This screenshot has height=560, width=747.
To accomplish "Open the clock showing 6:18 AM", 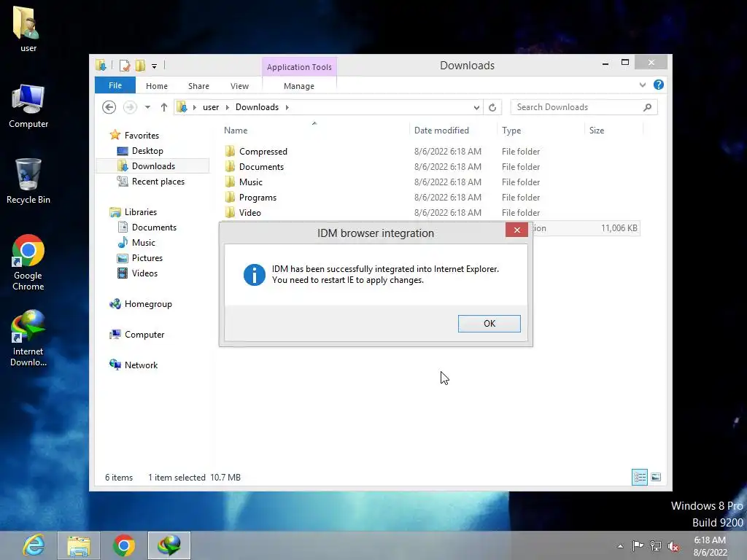I will coord(710,546).
